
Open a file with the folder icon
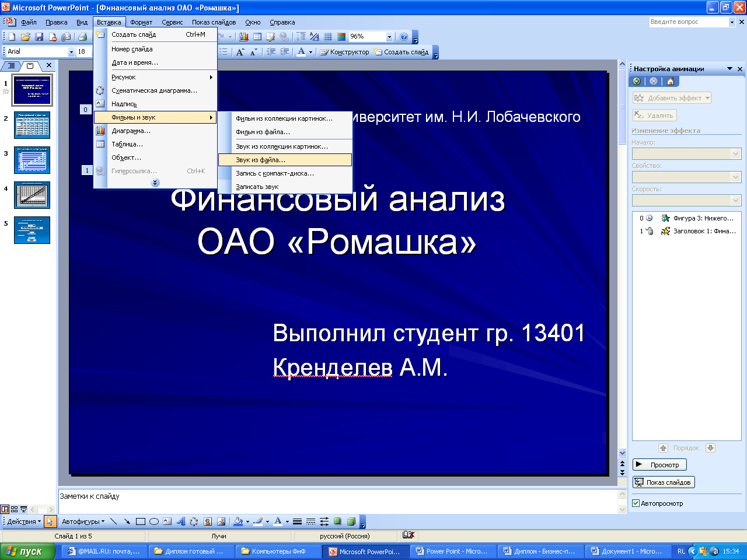coord(25,37)
